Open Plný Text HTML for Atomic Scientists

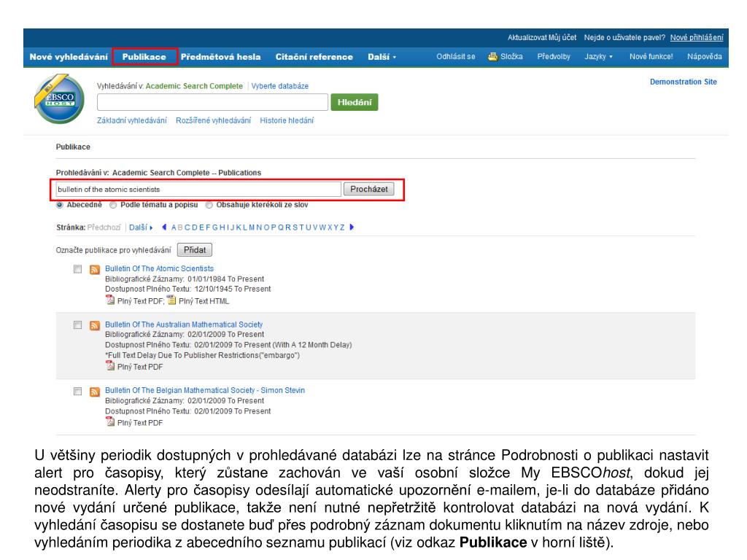(204, 301)
